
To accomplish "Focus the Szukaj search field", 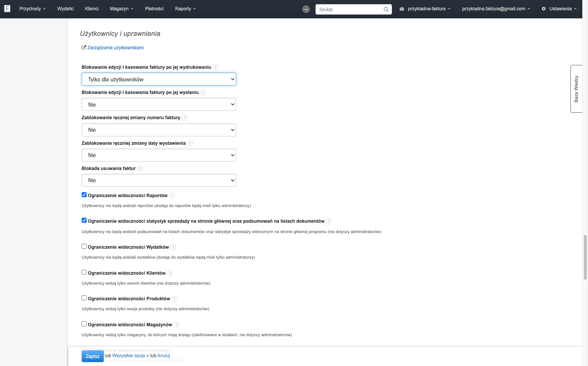I will pyautogui.click(x=349, y=9).
